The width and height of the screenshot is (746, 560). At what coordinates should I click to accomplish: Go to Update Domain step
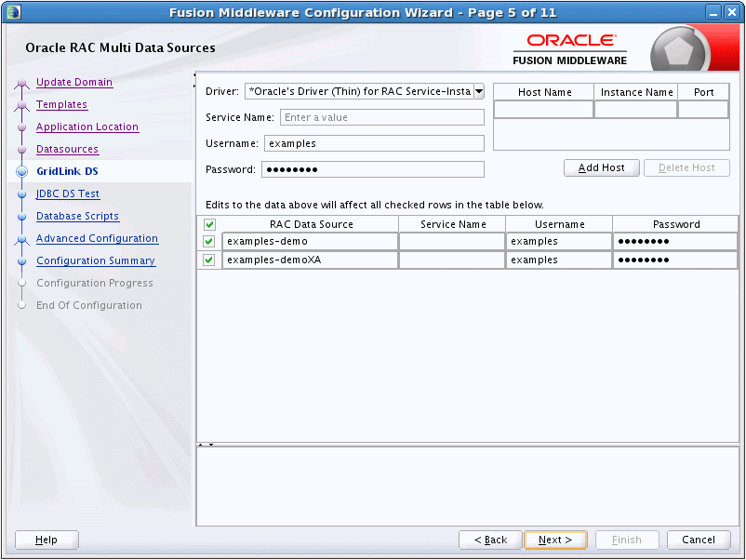[x=74, y=82]
